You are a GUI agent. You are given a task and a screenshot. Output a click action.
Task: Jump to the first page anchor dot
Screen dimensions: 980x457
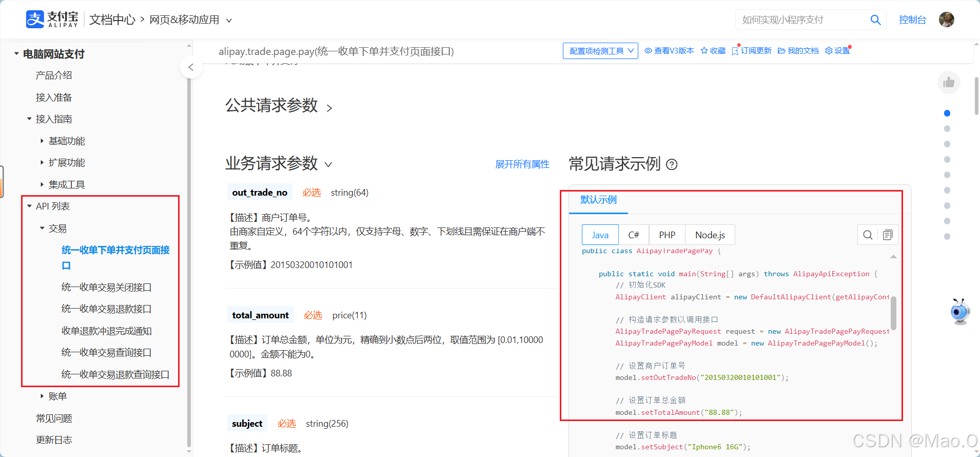[947, 113]
